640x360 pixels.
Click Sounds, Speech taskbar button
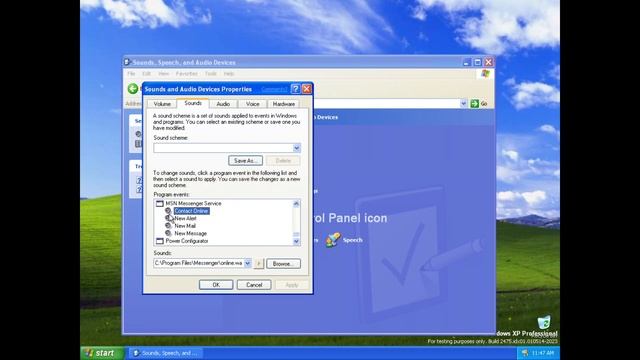pos(165,353)
